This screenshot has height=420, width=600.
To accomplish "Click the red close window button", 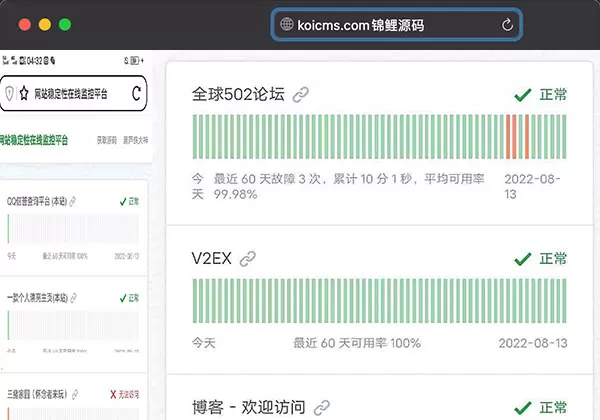I will pos(24,24).
